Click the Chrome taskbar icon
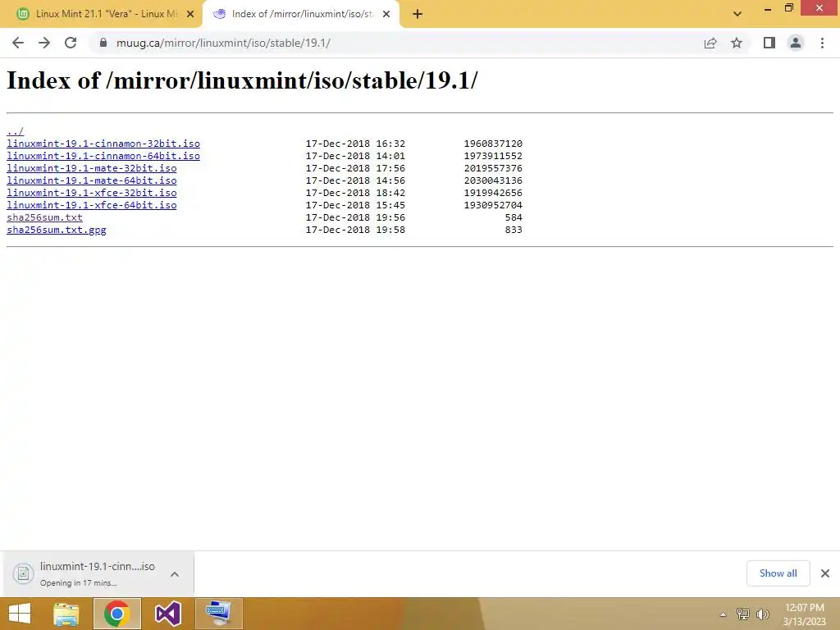This screenshot has width=840, height=630. click(116, 614)
